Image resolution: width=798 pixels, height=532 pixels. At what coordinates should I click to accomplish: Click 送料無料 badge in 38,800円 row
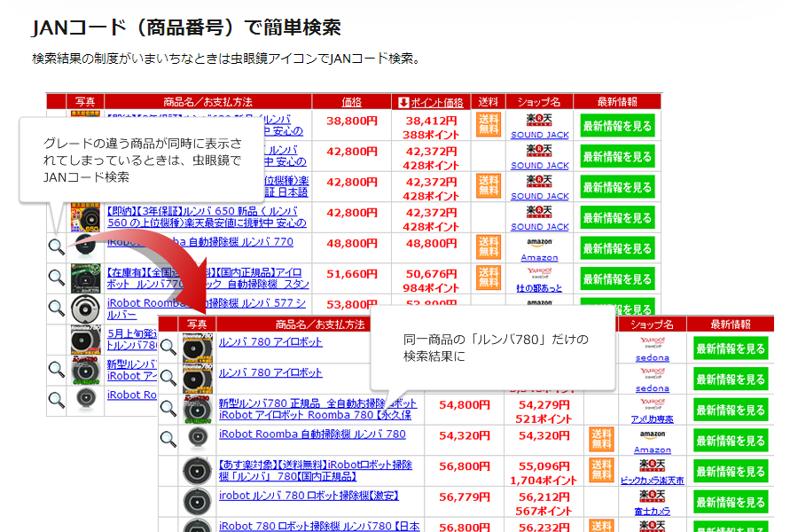489,125
